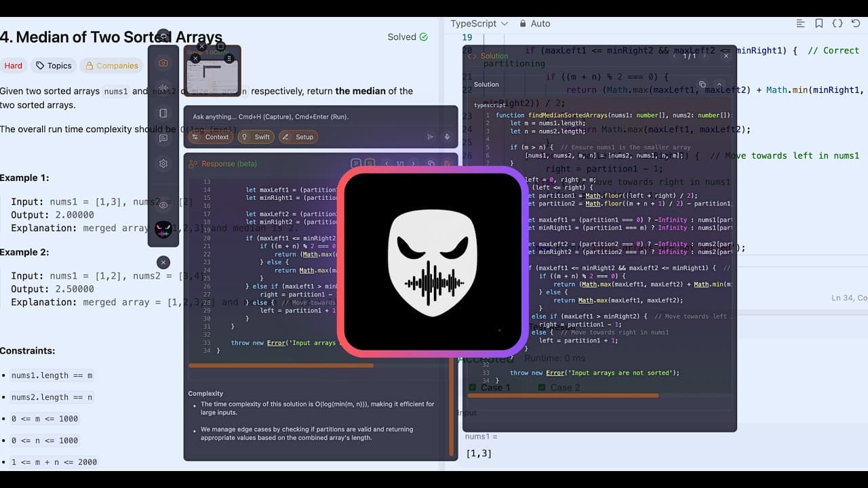
Task: Click the microphone icon in ask box
Action: click(x=447, y=137)
